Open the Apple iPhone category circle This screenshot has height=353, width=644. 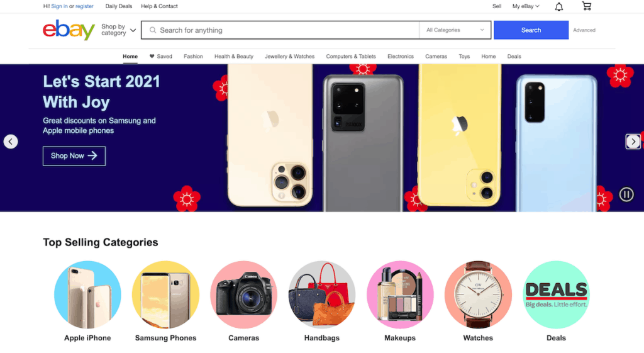click(x=87, y=294)
